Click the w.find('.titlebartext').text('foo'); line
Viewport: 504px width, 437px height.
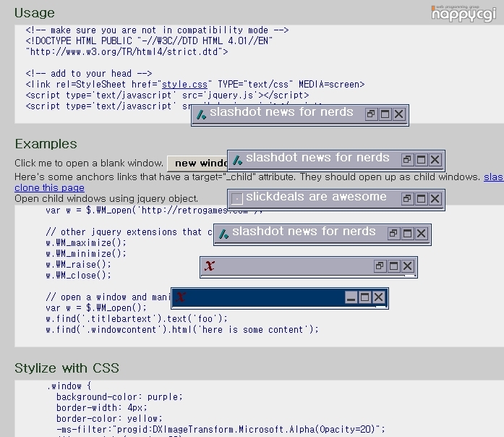[137, 319]
